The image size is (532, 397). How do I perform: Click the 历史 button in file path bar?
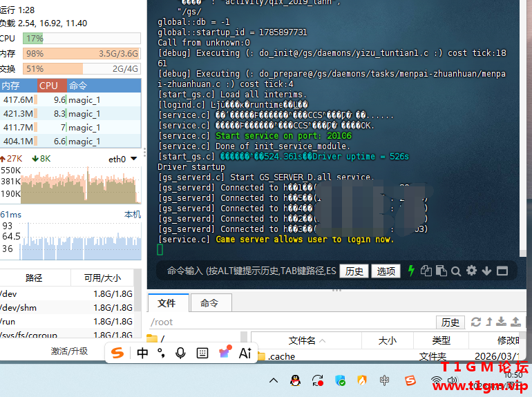click(450, 322)
